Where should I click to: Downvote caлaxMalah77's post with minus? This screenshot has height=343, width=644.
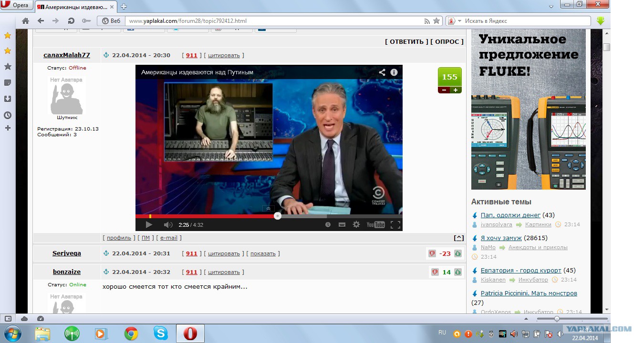tap(444, 90)
